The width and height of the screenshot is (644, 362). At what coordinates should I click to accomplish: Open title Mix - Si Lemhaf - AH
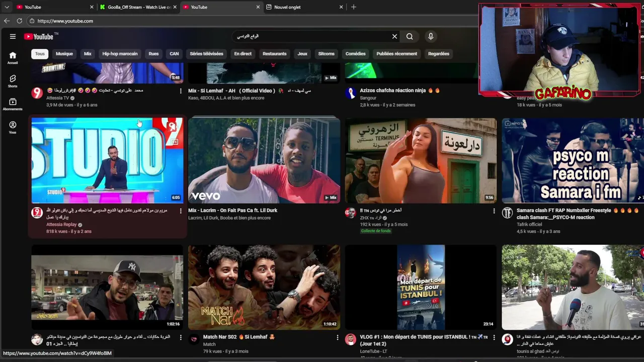[x=250, y=91]
